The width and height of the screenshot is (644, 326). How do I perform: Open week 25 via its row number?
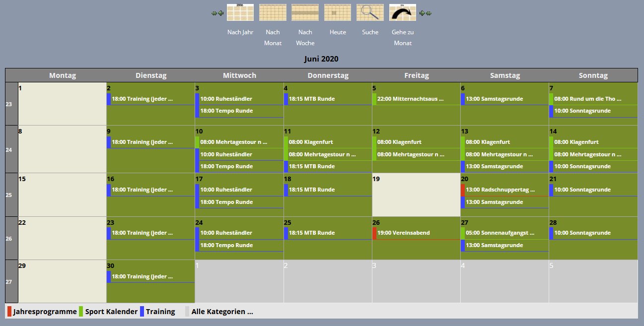8,195
